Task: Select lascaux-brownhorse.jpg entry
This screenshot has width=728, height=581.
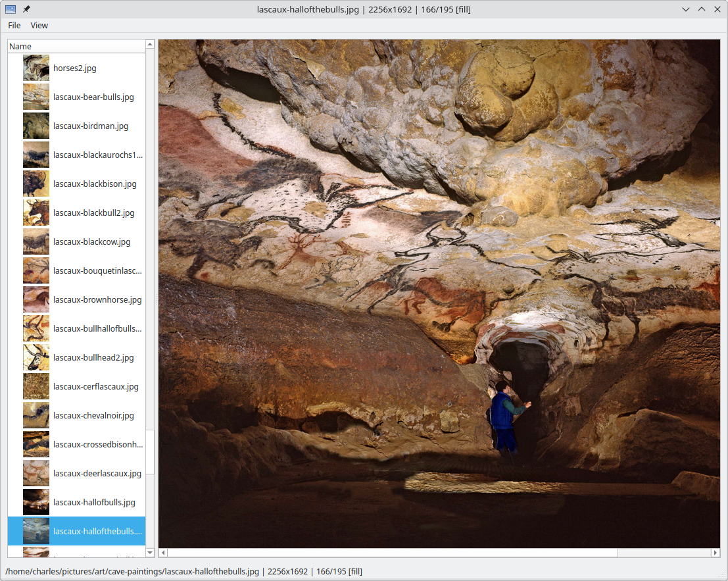Action: tap(97, 299)
